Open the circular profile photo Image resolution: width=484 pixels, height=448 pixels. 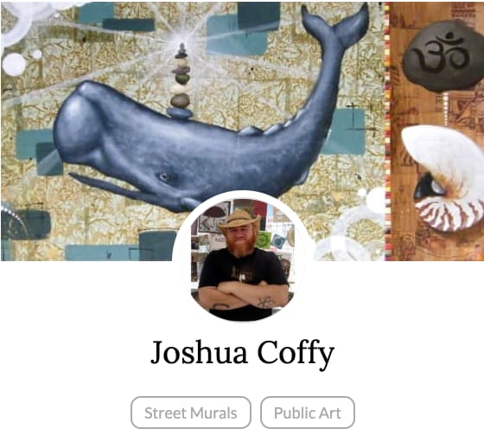(x=242, y=259)
